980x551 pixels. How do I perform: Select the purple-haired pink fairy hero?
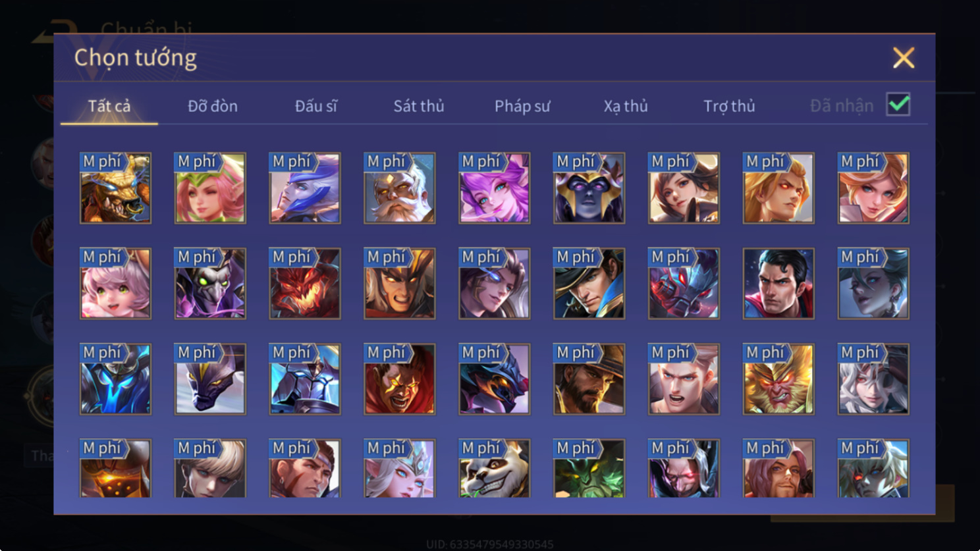click(494, 188)
